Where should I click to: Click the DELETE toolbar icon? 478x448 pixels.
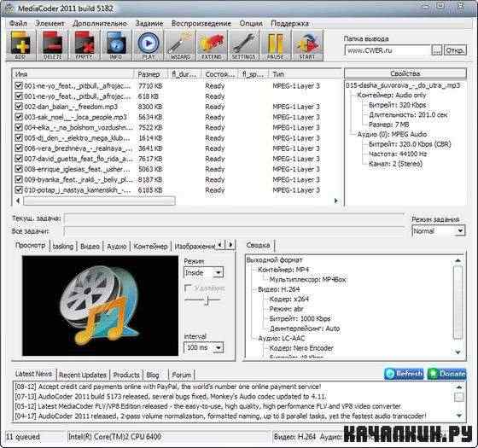point(52,45)
